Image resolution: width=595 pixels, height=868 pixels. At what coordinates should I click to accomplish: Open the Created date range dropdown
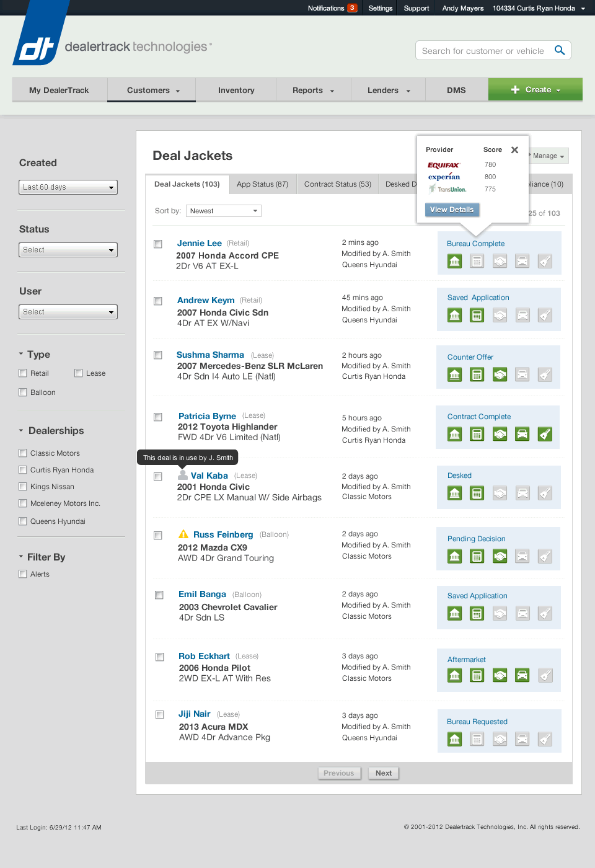click(68, 187)
